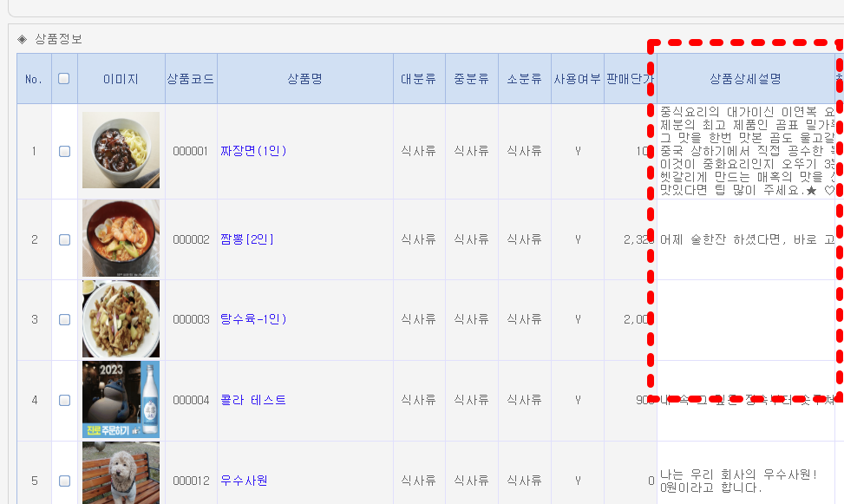Click the 탕수육 dish image

121,318
